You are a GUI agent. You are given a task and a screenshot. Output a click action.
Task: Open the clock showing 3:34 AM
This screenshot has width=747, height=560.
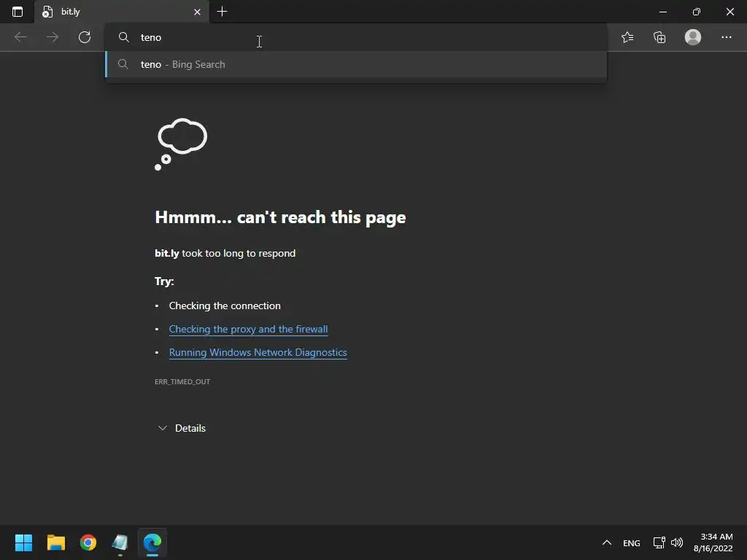713,542
